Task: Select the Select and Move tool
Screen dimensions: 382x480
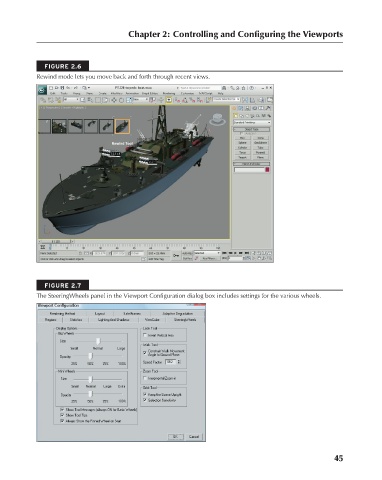Action: click(x=114, y=100)
